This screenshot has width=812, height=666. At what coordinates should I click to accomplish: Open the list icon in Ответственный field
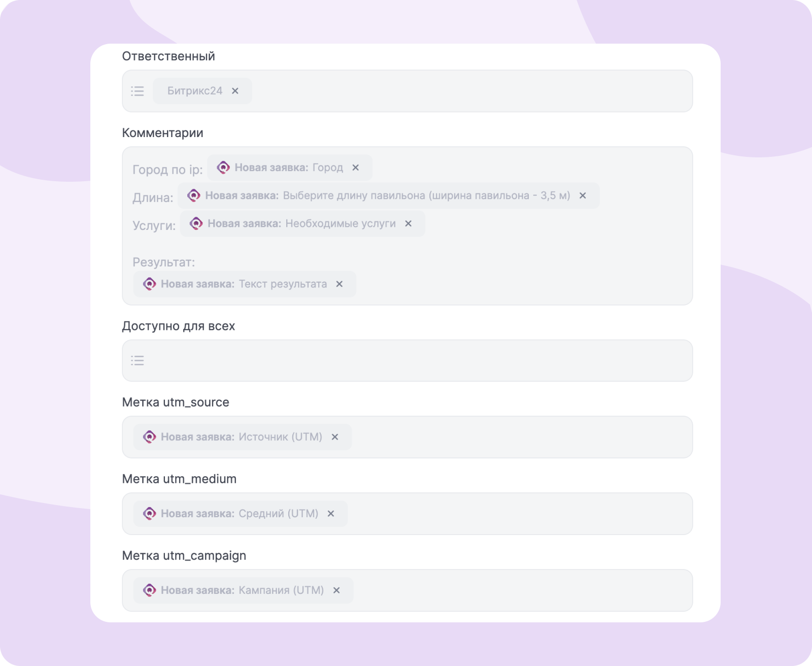point(138,91)
